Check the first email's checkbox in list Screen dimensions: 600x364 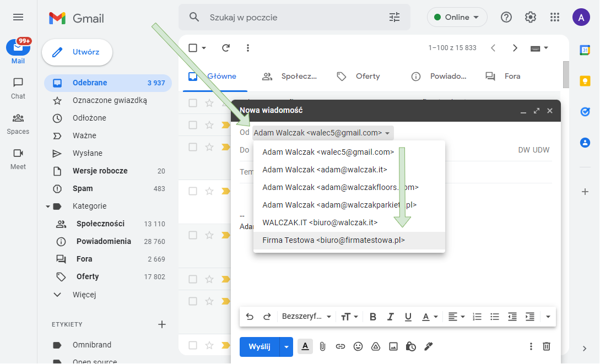[193, 103]
